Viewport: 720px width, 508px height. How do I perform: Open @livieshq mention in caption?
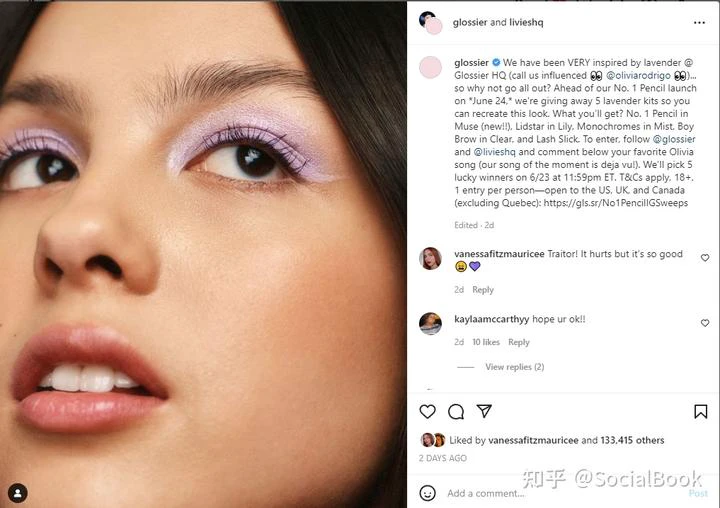pyautogui.click(x=495, y=152)
